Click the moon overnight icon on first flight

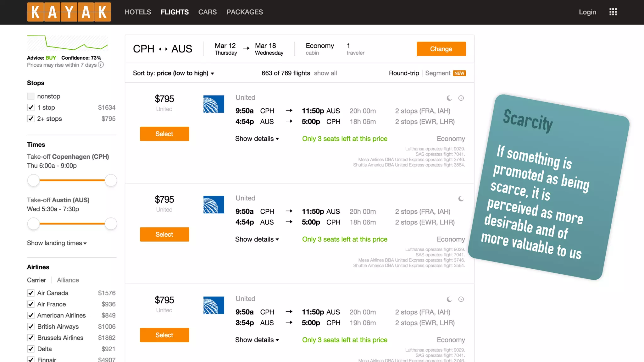pos(449,98)
